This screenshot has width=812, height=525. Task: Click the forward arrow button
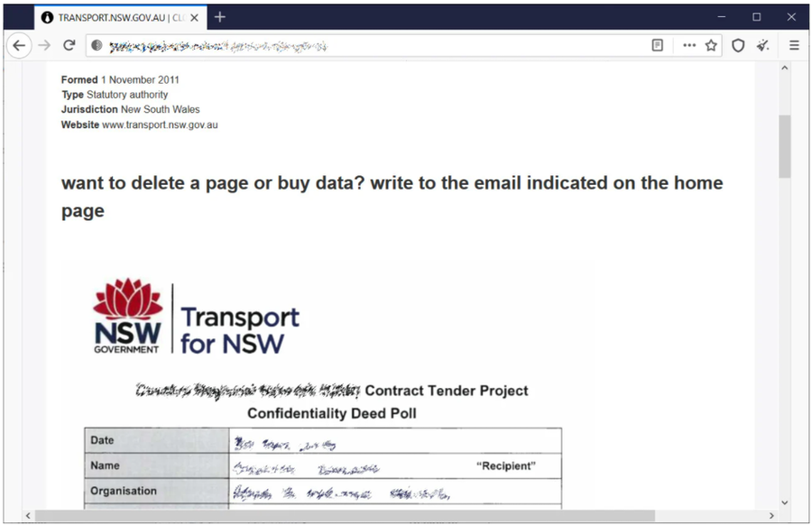click(x=44, y=46)
